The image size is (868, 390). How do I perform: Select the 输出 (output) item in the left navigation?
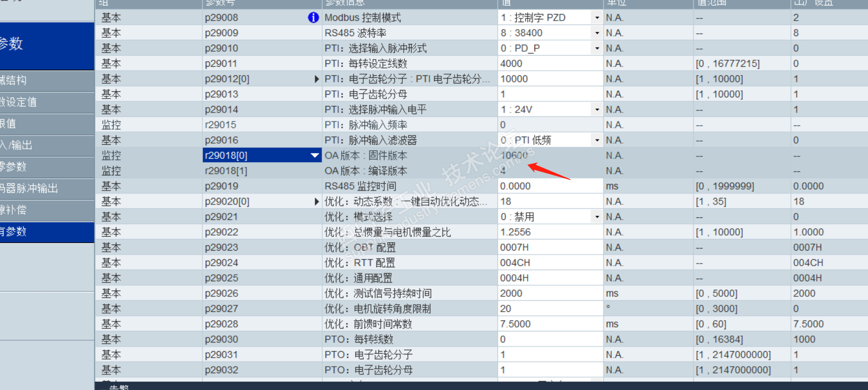pos(47,145)
